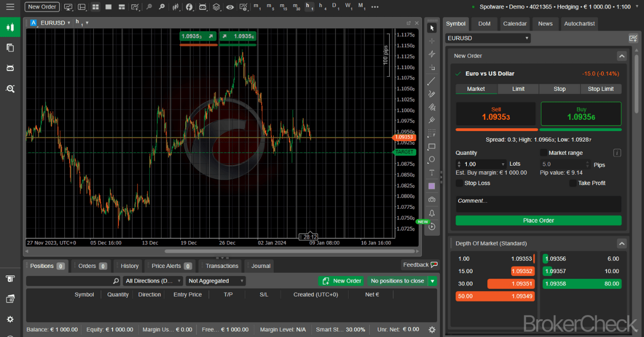Select multi-chart grid layout mode

(96, 7)
